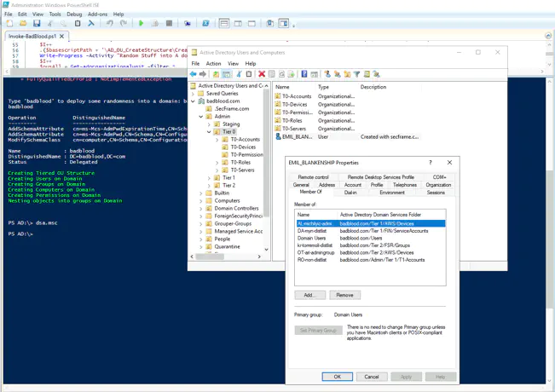Collapse the badblood.com domain node
Screen dimensions: 555x392
194,101
